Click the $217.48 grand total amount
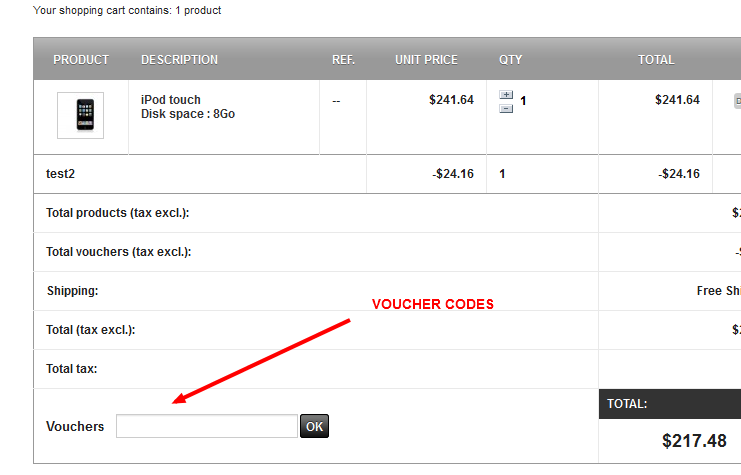741x475 pixels. coord(694,440)
